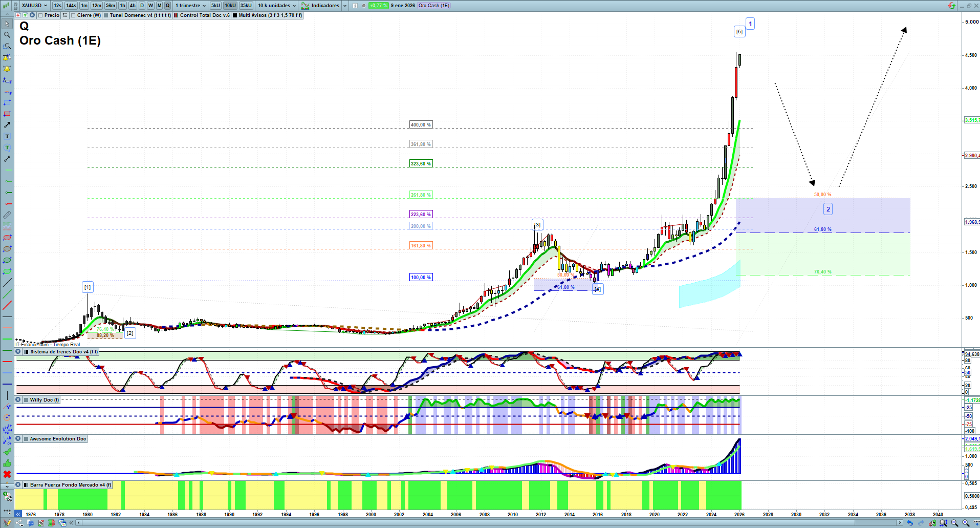Select the 12s timeframe
This screenshot has width=980, height=528.
click(57, 6)
